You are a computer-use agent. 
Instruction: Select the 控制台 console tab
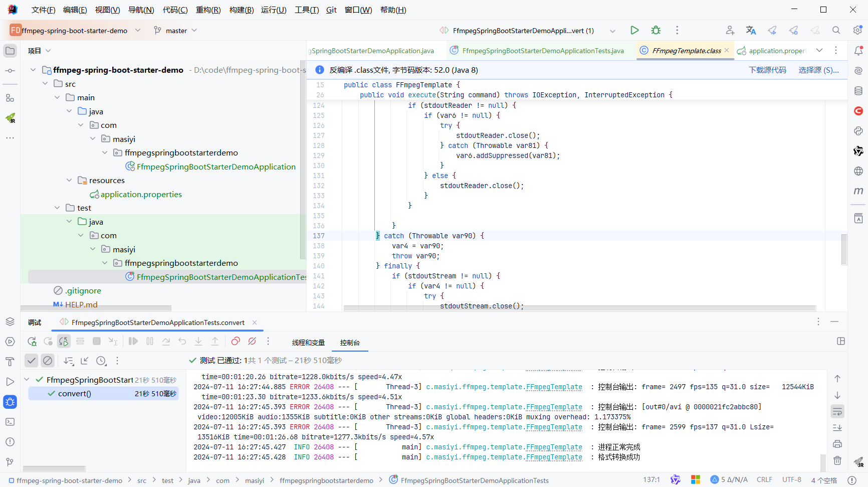350,343
